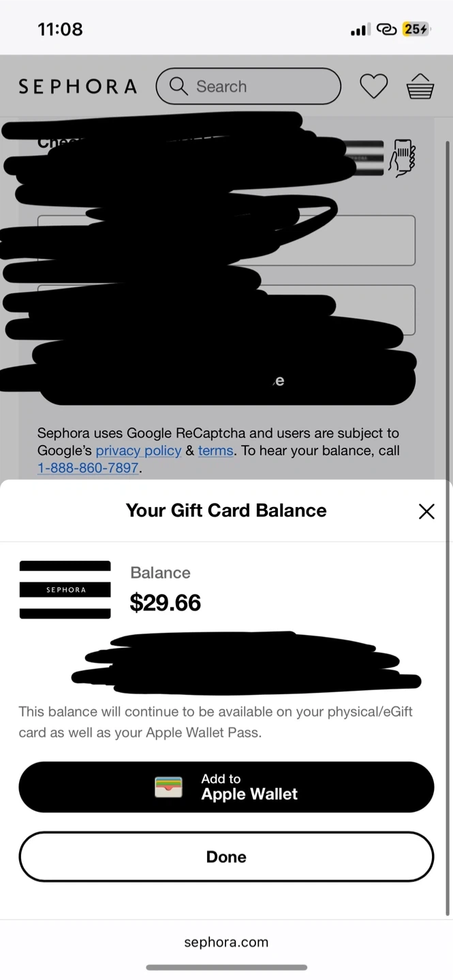The width and height of the screenshot is (453, 980).
Task: Open Google's privacy policy link
Action: pyautogui.click(x=138, y=451)
